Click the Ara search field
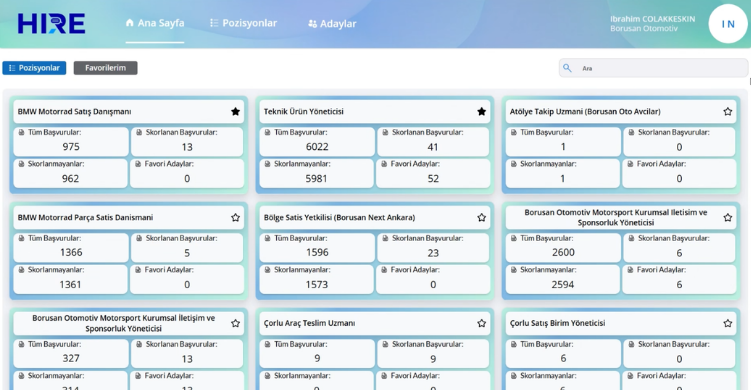751x390 pixels. [x=653, y=68]
